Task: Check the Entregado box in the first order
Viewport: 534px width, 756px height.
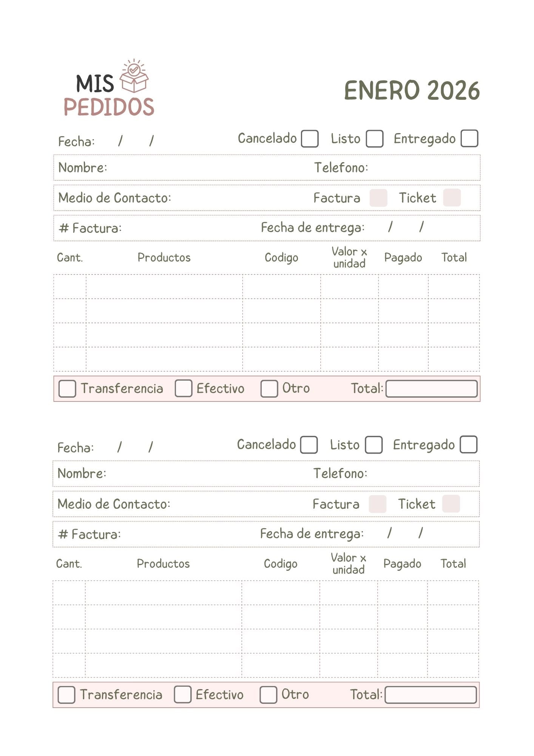Action: pos(469,138)
